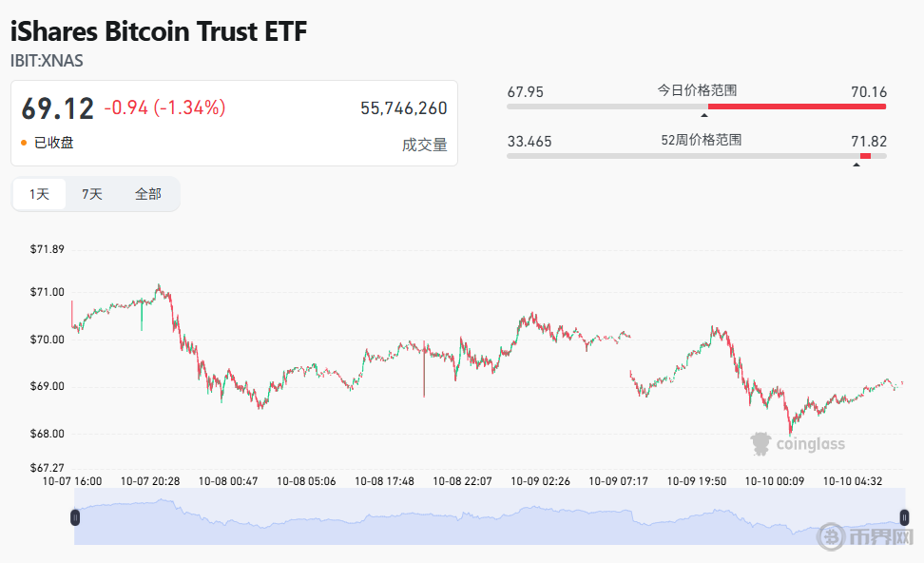Click the mini overview chart navigator
This screenshot has width=924, height=563.
click(475, 521)
